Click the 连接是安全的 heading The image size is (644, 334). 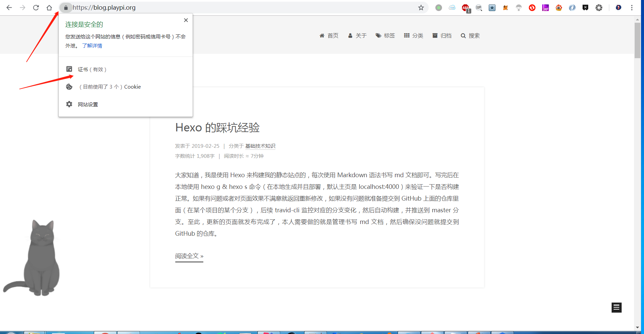click(84, 24)
